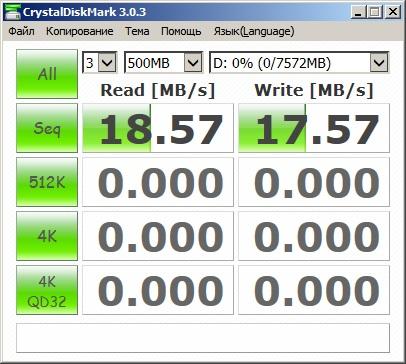
Task: Close the CrystalDiskMark window
Action: coord(393,12)
